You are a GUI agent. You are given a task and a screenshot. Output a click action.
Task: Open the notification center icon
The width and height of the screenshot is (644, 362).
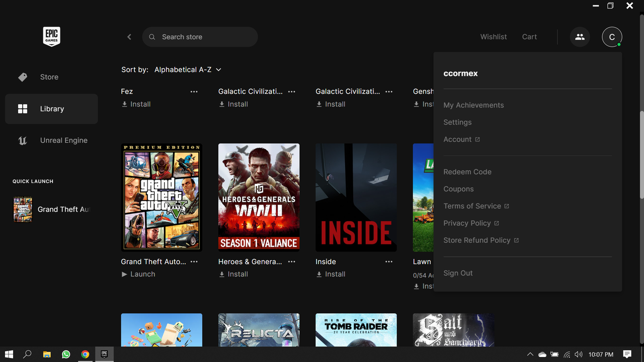[x=627, y=354]
